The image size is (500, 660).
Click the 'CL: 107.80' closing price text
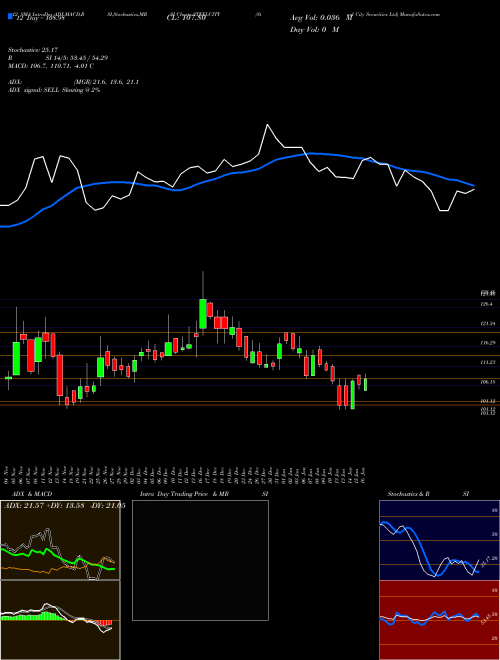pyautogui.click(x=188, y=19)
